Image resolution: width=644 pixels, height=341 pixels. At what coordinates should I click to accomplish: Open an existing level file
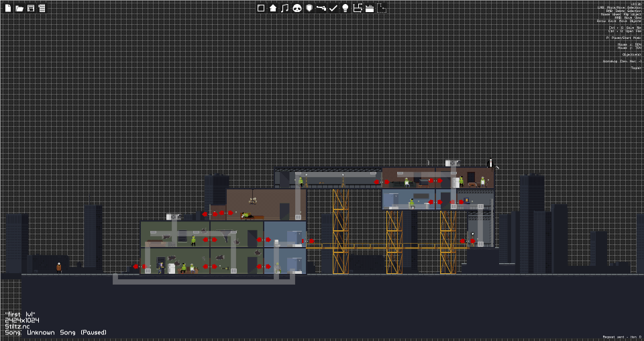pyautogui.click(x=19, y=8)
